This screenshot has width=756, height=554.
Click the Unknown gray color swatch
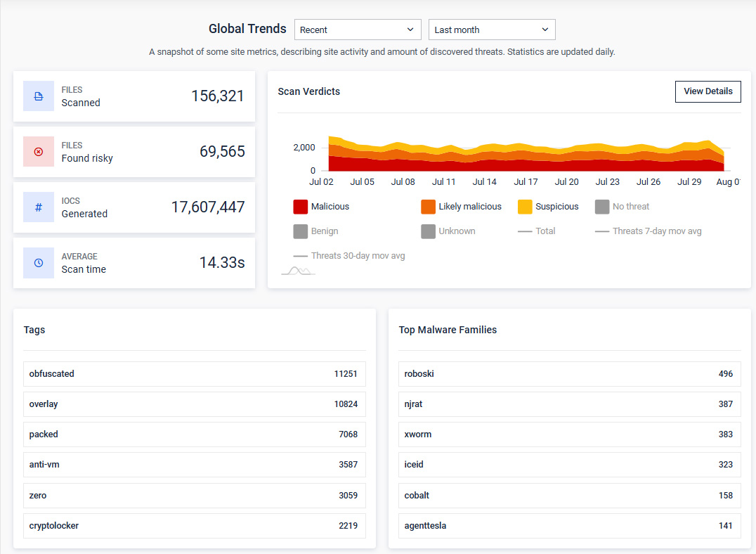(x=428, y=231)
